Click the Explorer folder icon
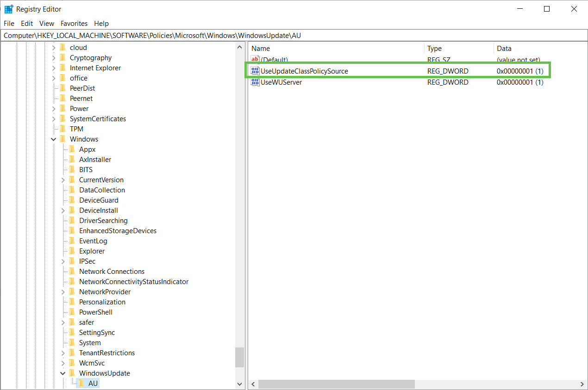The height and width of the screenshot is (390, 588). click(72, 251)
